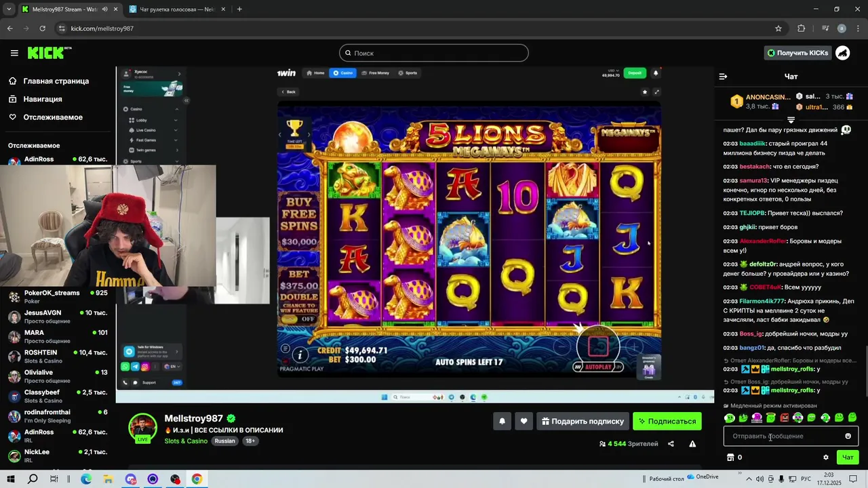Open the Kick hamburger menu

pos(14,53)
